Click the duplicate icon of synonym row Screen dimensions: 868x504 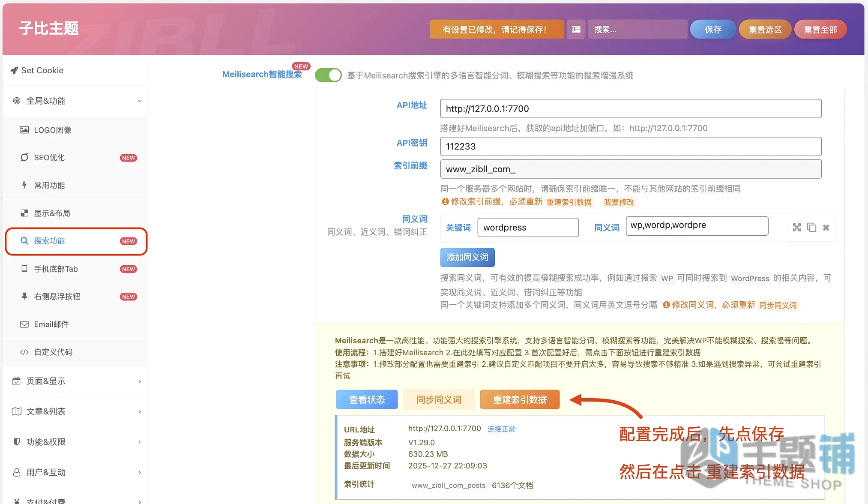tap(811, 228)
